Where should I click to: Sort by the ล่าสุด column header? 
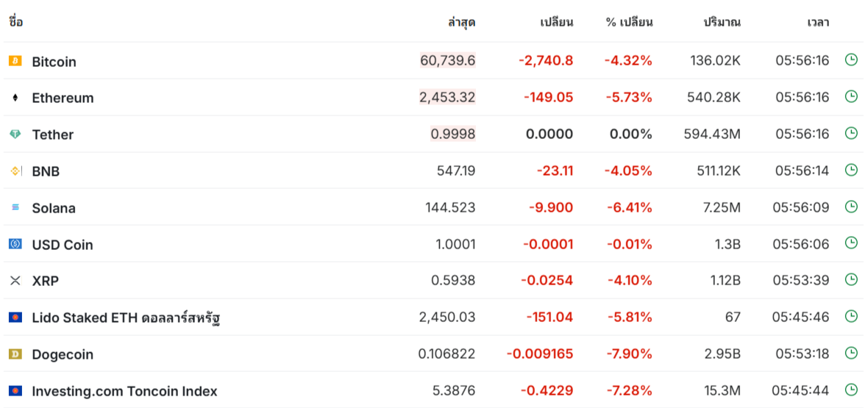coord(462,23)
